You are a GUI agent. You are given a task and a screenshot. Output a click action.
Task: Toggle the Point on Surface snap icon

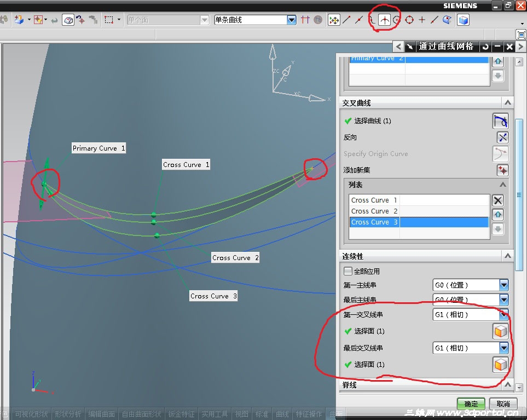pyautogui.click(x=447, y=20)
